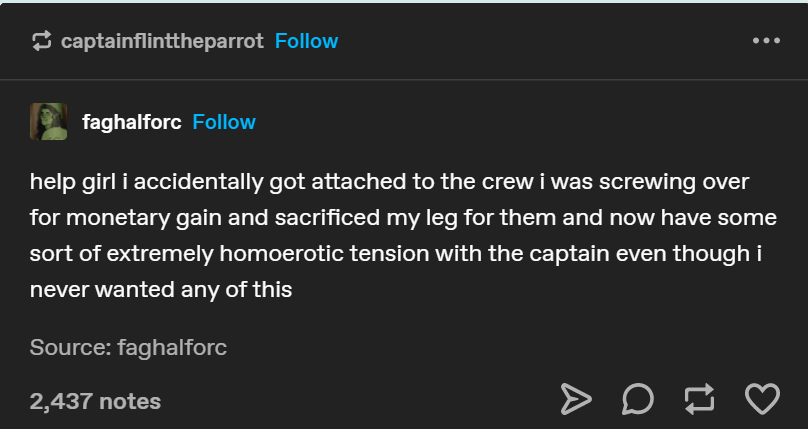Reblog the post using the bottom reblog icon
Image resolution: width=808 pixels, height=429 pixels.
click(x=700, y=400)
